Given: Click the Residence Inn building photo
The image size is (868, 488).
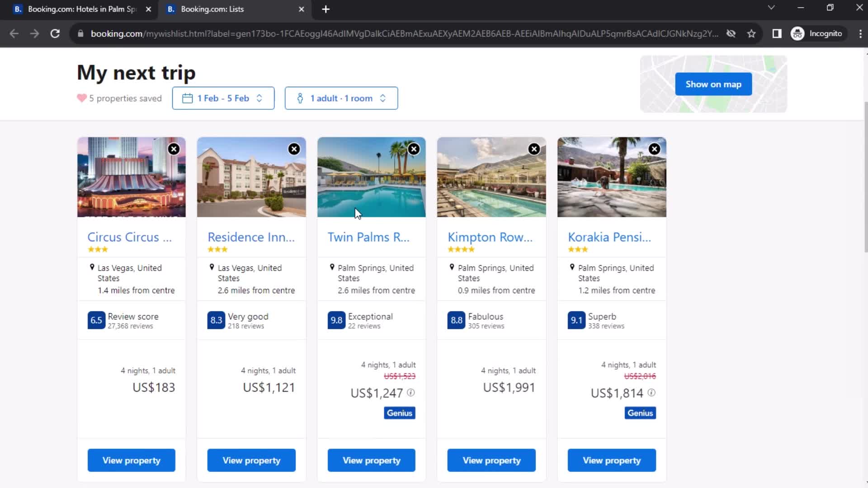Looking at the screenshot, I should [251, 177].
